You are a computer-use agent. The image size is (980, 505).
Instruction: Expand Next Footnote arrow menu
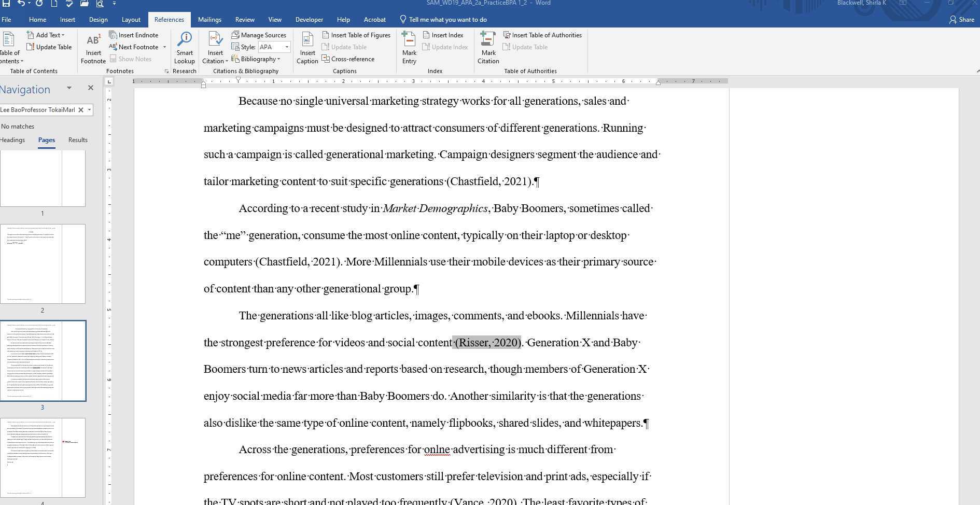pyautogui.click(x=164, y=47)
